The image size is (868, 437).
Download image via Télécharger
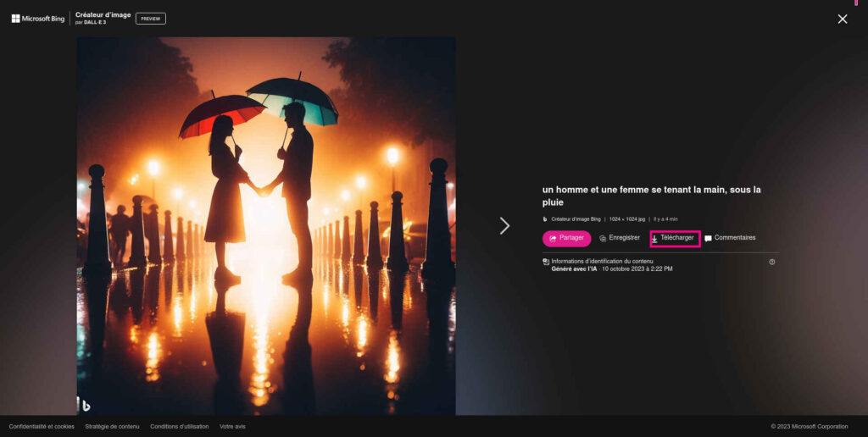coord(675,239)
